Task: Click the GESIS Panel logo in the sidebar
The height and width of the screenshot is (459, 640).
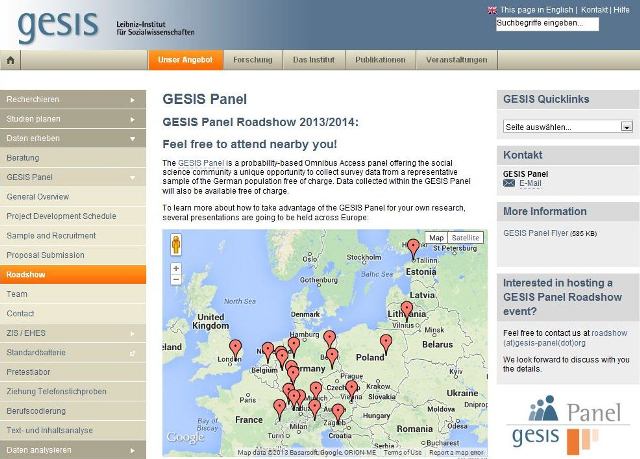Action: [567, 425]
